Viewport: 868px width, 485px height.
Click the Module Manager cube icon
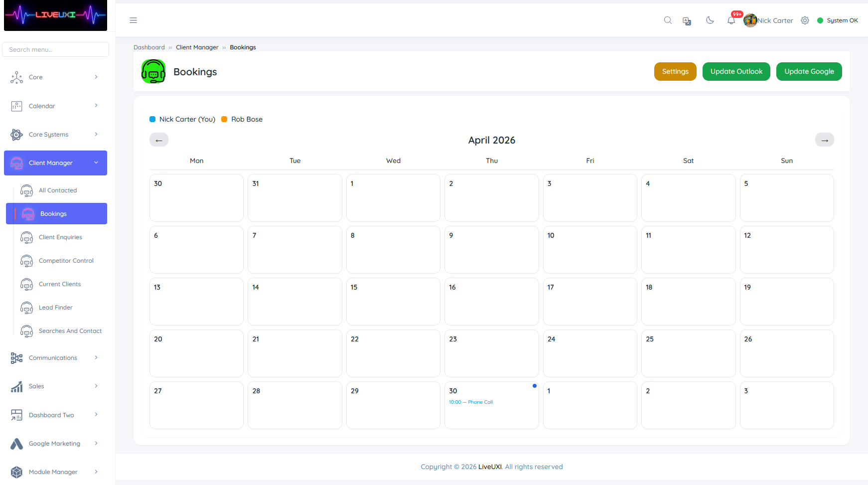pos(16,472)
